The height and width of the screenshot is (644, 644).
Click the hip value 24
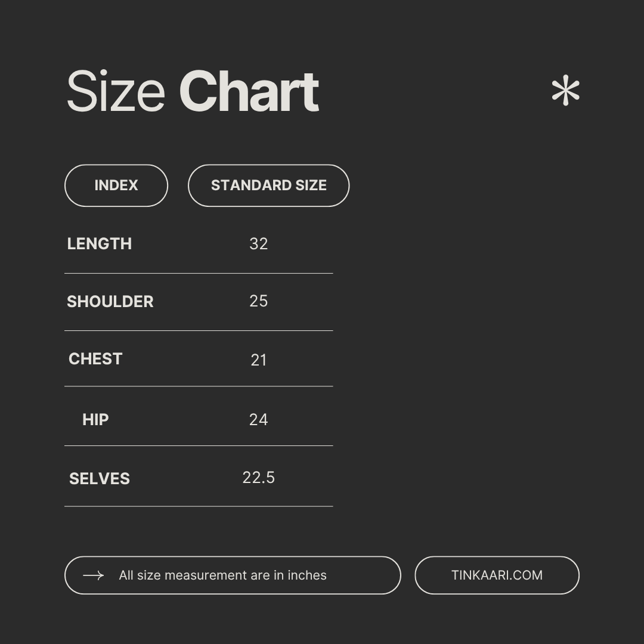258,420
